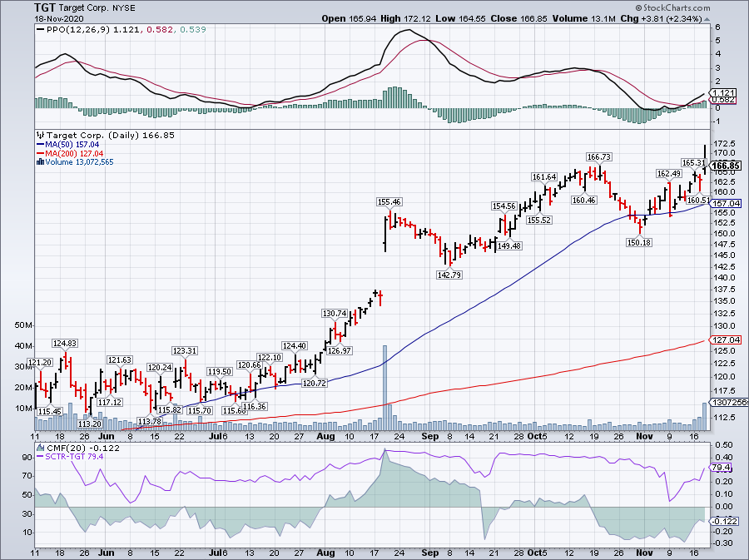The width and height of the screenshot is (749, 560).
Task: Click the 123.31 price annotation
Action: point(185,351)
